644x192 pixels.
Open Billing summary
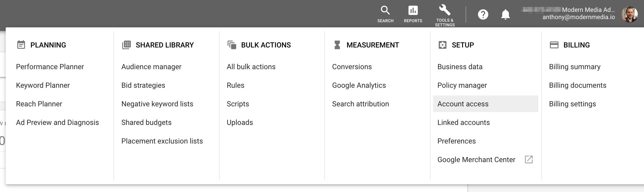(575, 67)
